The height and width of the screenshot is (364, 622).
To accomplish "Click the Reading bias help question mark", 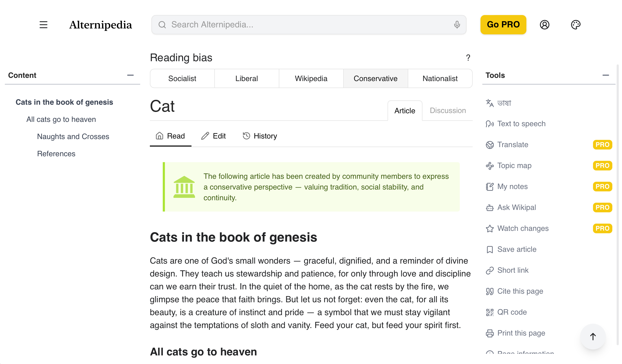I will 468,58.
